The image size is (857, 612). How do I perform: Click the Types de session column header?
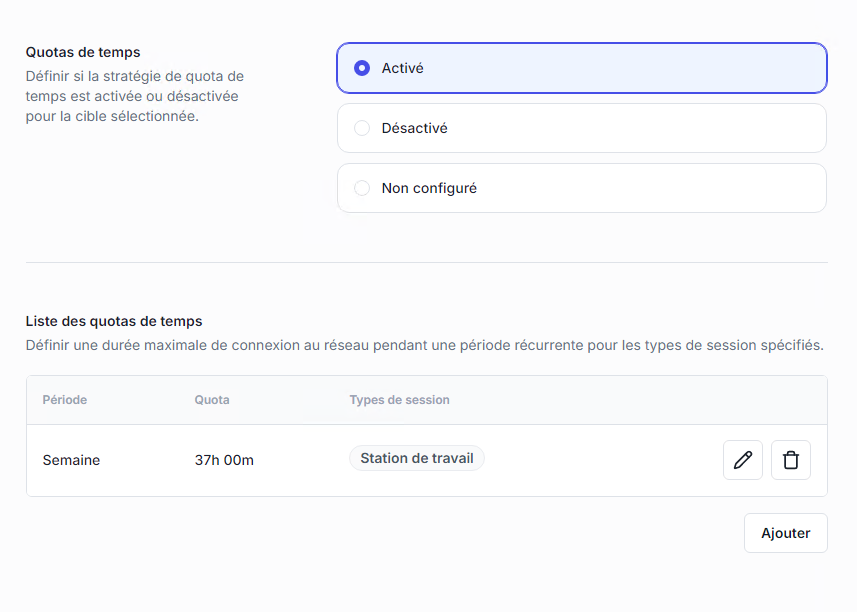click(x=399, y=400)
